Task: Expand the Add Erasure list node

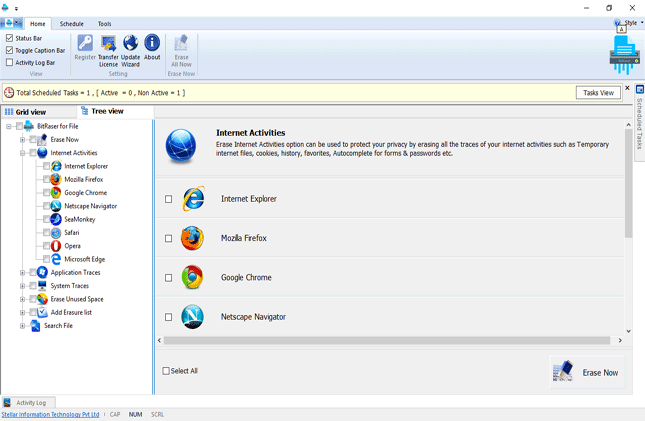Action: pyautogui.click(x=22, y=312)
